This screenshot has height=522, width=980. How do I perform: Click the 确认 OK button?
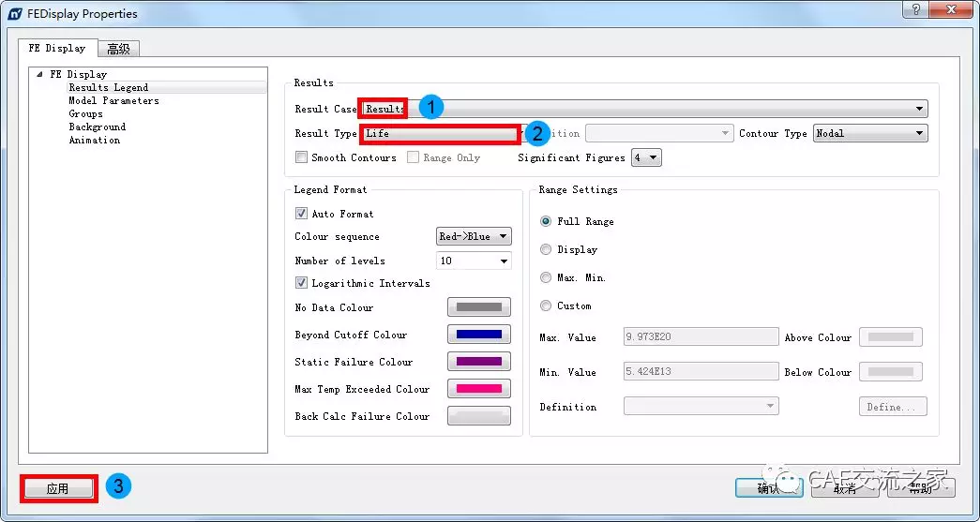(x=769, y=488)
